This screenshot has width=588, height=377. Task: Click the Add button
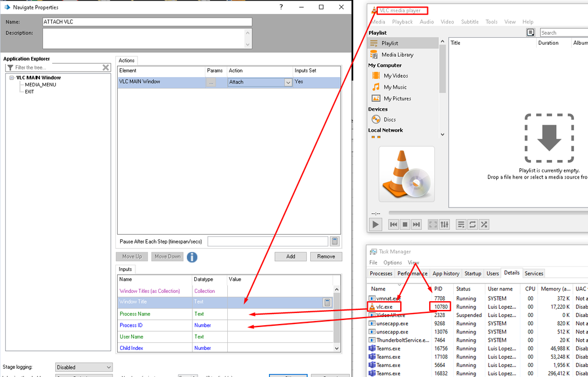click(x=291, y=256)
